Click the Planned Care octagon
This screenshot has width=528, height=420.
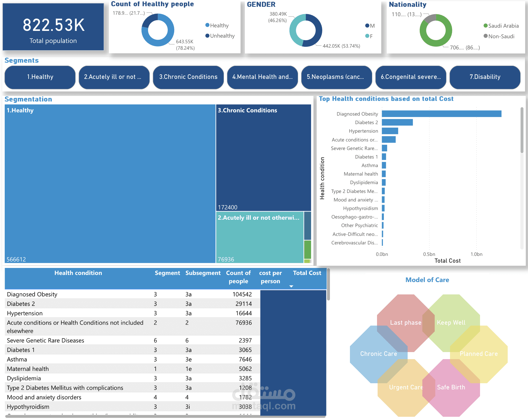pos(479,354)
